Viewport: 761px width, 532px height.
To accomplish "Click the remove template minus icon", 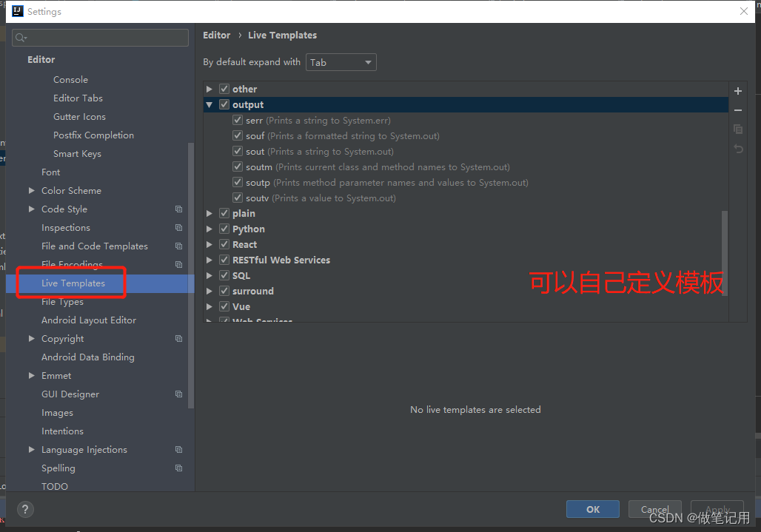I will tap(738, 110).
